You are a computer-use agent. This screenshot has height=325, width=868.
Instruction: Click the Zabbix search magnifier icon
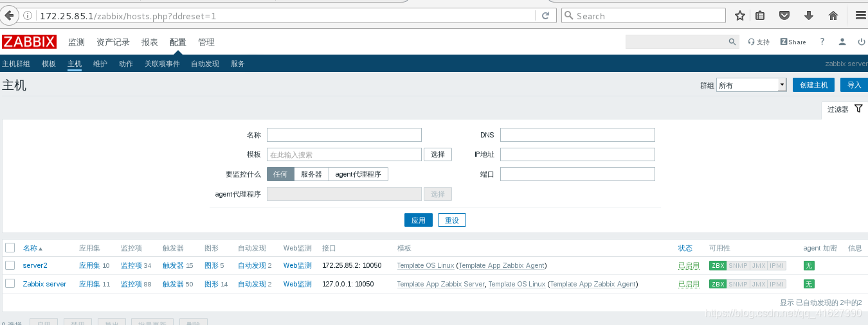tap(733, 42)
